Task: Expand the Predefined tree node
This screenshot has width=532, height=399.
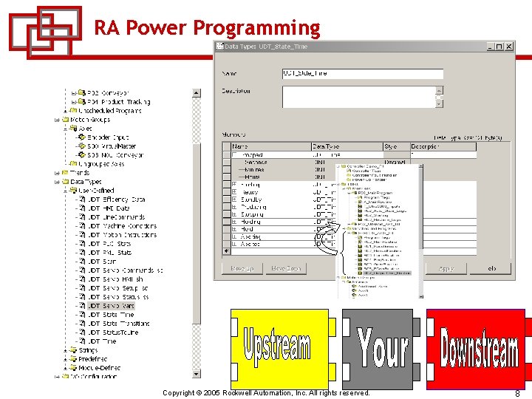Action: point(65,359)
